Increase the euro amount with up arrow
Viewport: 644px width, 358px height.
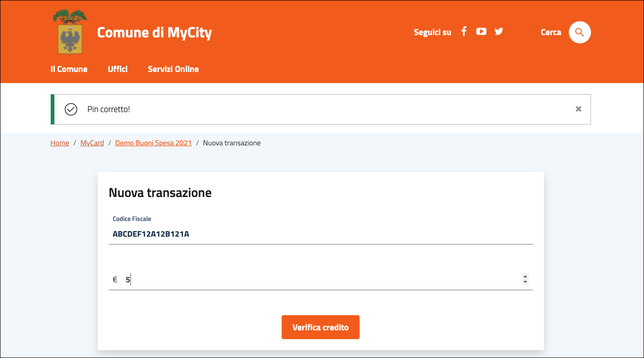click(525, 277)
